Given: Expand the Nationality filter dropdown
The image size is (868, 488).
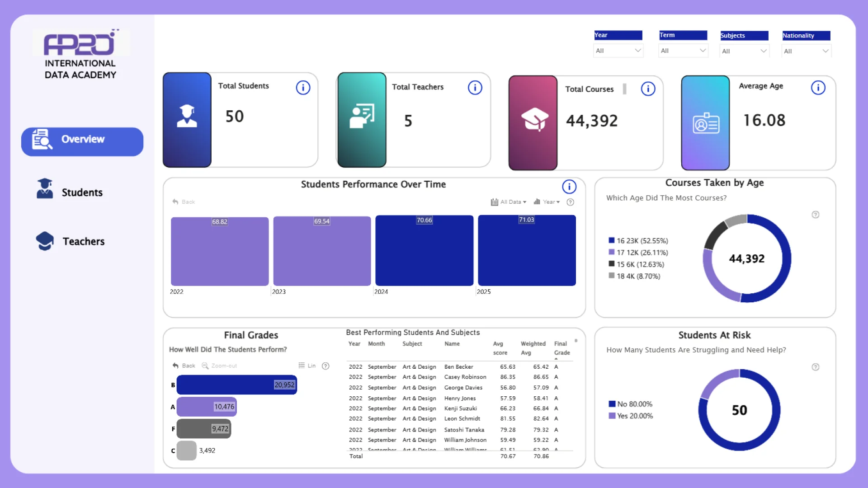Looking at the screenshot, I should pyautogui.click(x=806, y=51).
